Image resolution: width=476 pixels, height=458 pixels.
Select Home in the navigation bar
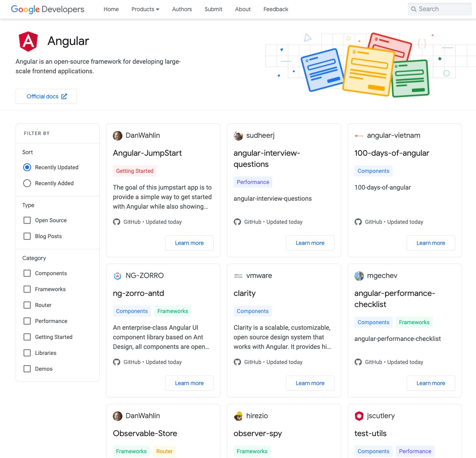111,9
